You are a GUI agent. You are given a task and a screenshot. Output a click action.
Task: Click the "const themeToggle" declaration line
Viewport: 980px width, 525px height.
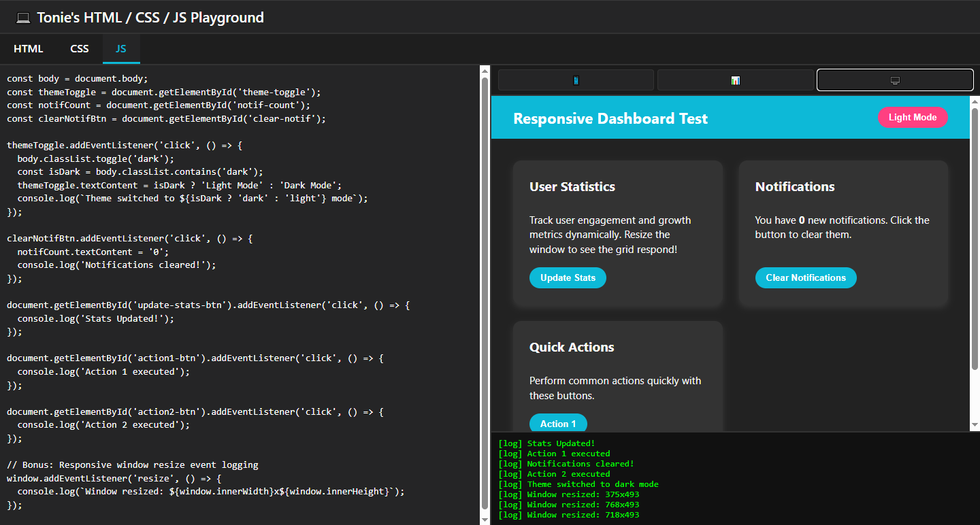click(x=164, y=92)
